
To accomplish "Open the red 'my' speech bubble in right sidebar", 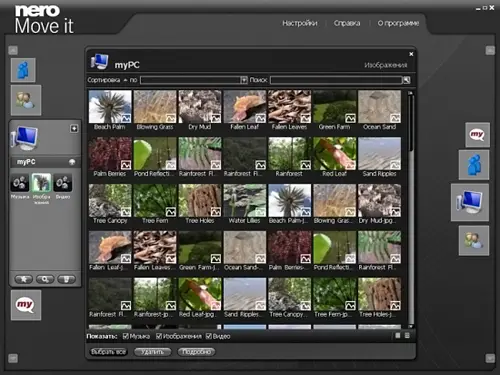I will tap(477, 135).
